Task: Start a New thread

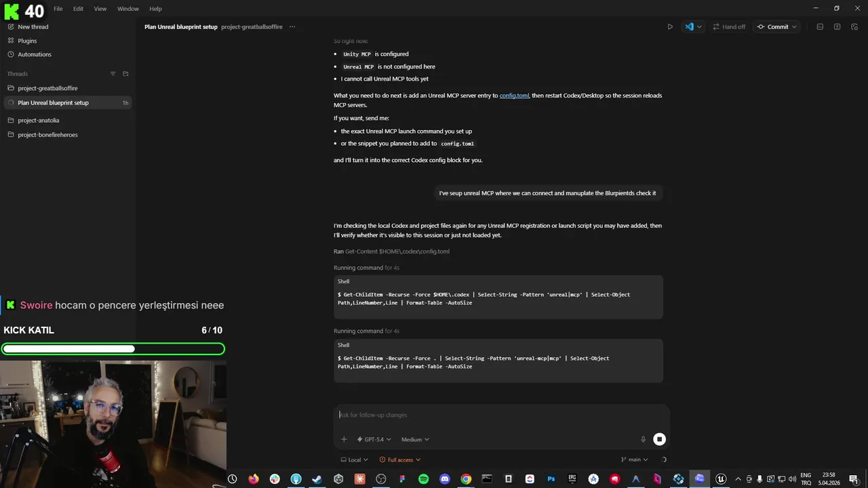Action: click(33, 27)
